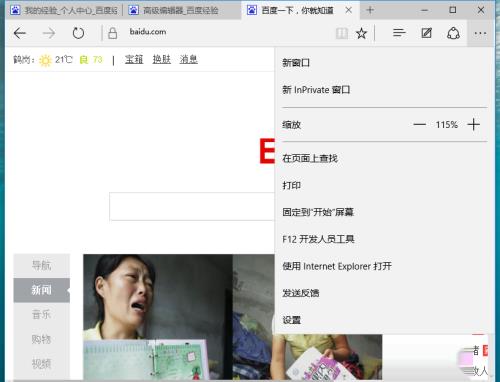Viewport: 500px width, 382px height.
Task: Open the Hub three-lines icon
Action: coord(399,33)
